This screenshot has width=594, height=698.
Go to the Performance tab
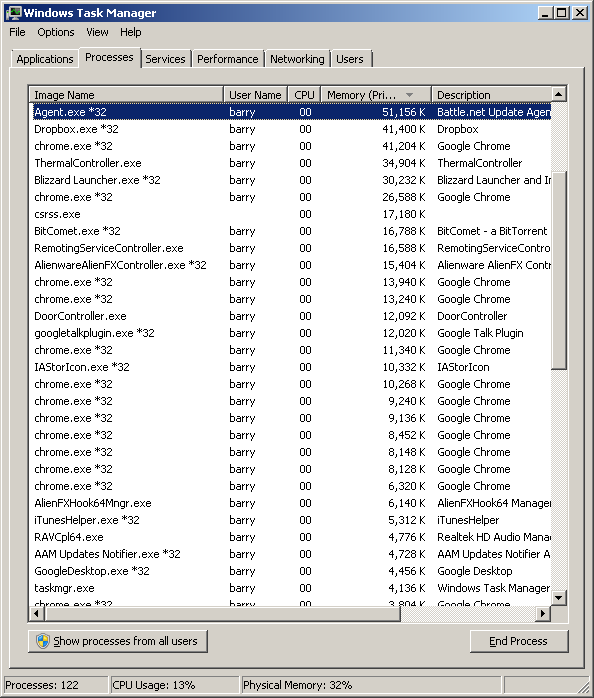[228, 59]
